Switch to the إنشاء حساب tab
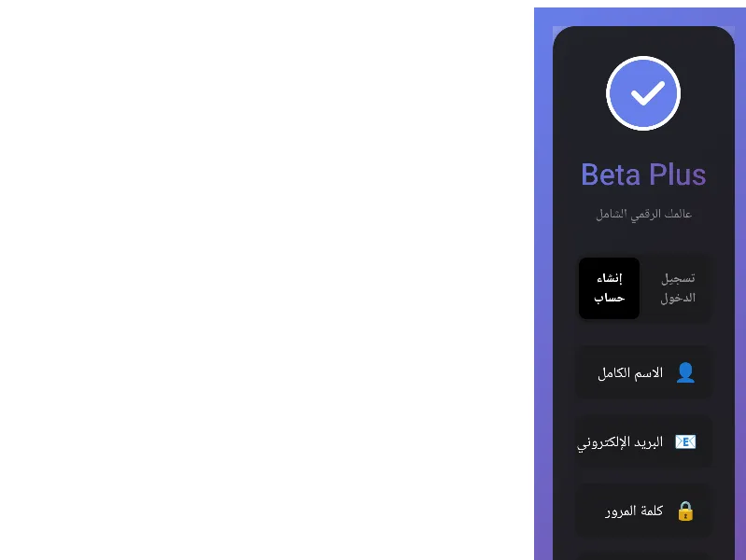 coord(609,288)
